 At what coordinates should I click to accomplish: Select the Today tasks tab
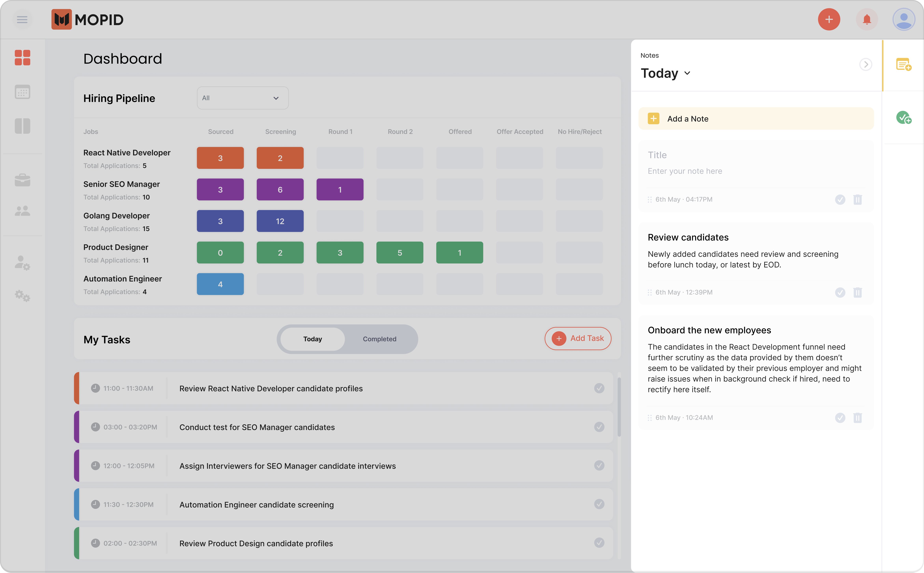313,339
